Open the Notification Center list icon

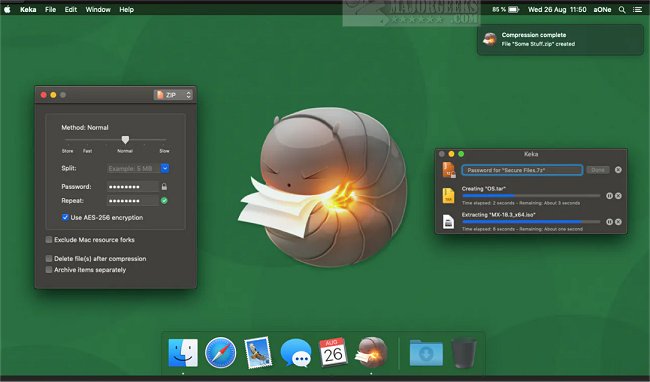[638, 9]
